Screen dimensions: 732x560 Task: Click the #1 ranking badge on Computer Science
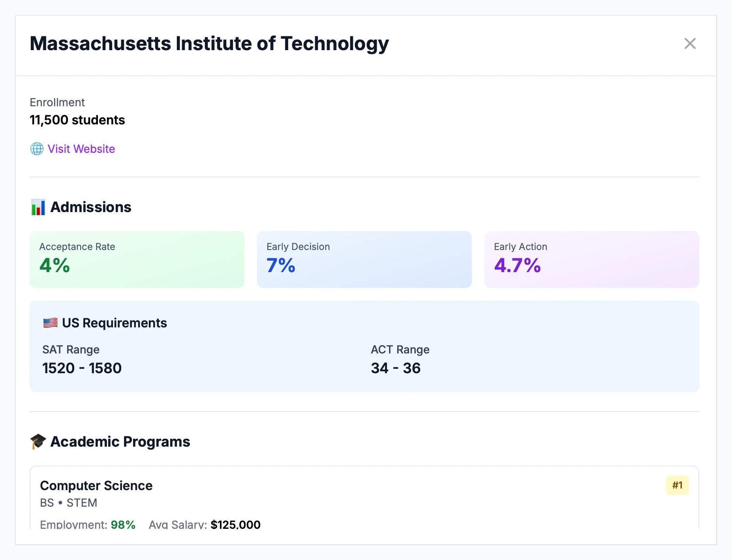click(678, 485)
